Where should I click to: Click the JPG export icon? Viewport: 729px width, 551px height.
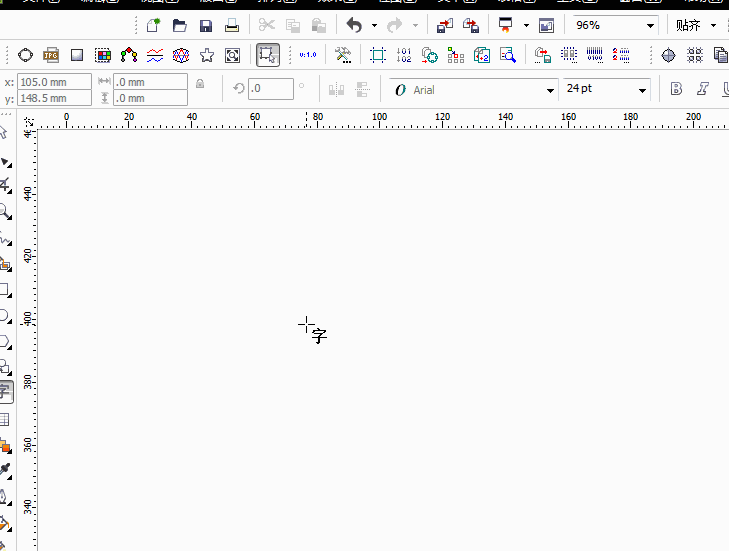point(51,55)
